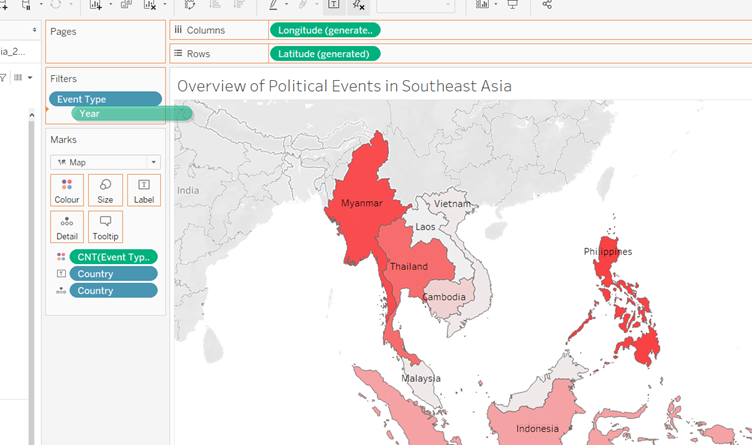Click the Size marks card button

pos(105,190)
